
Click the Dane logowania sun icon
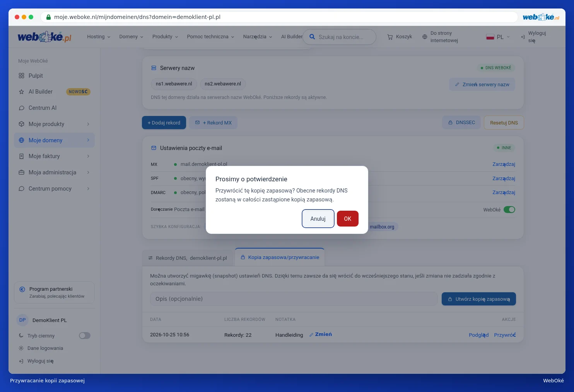(21, 348)
